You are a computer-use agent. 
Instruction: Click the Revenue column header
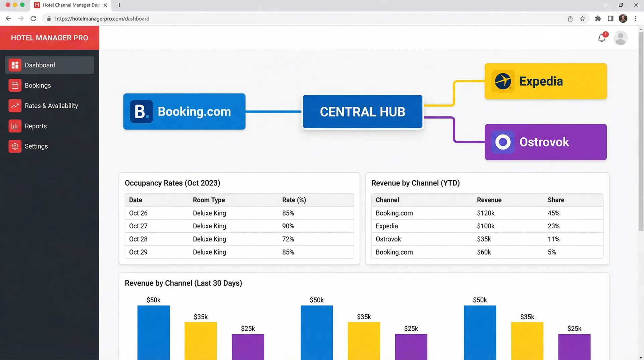point(489,200)
